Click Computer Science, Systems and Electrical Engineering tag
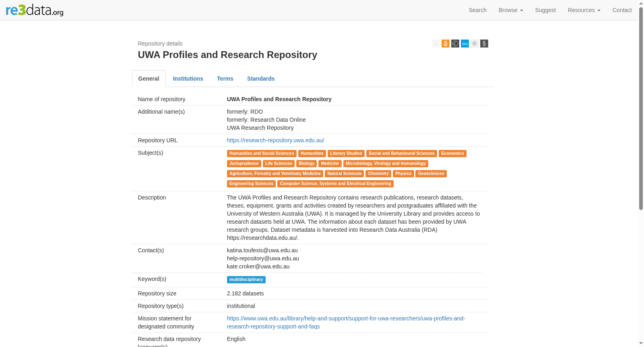644x347 pixels. pos(335,184)
